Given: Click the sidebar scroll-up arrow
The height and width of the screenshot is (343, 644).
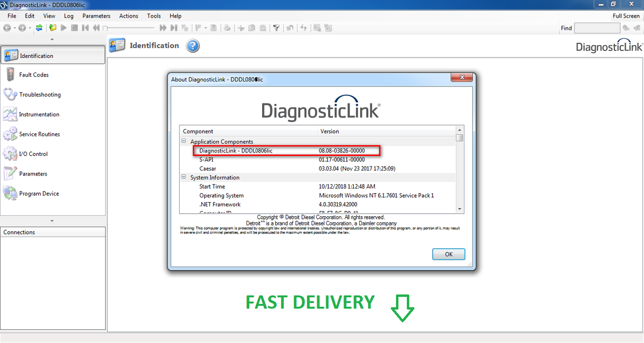Looking at the screenshot, I should pyautogui.click(x=53, y=40).
